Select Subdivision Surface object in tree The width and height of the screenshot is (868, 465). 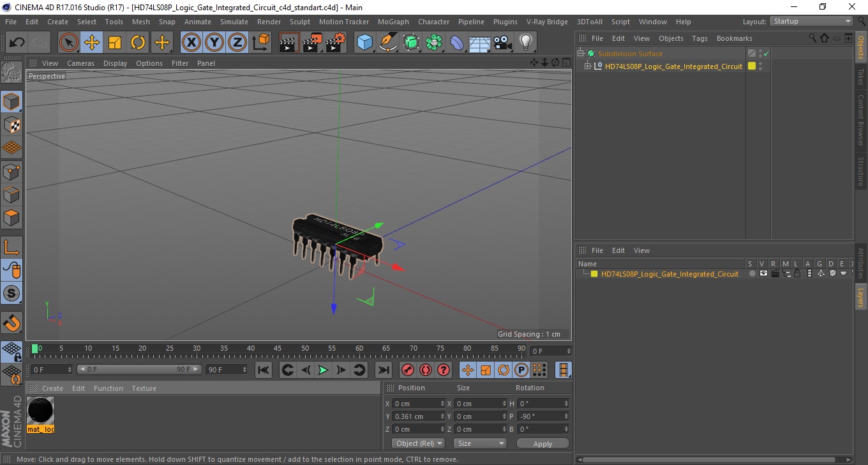click(630, 54)
